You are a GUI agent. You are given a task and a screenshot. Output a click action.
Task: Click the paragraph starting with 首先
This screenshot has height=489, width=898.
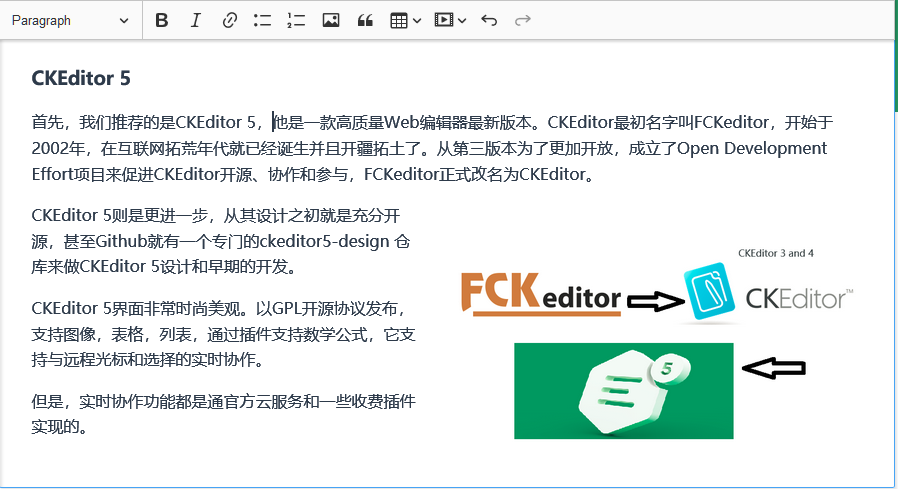click(x=432, y=148)
